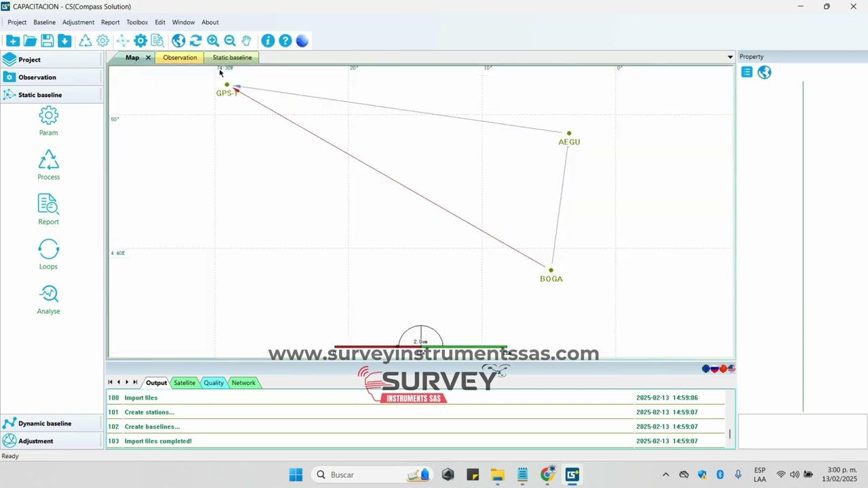The height and width of the screenshot is (488, 868).
Task: Toggle the USA flag GPS filter
Action: pos(731,369)
